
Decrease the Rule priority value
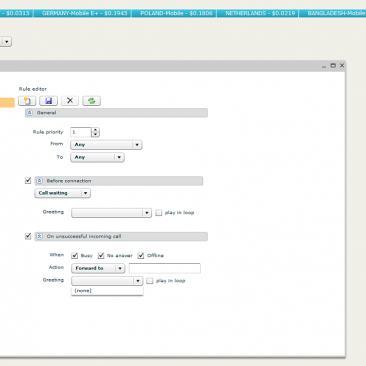[96, 134]
